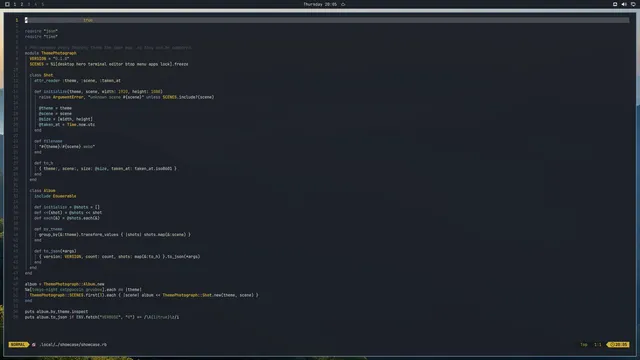Screen dimensions: 640x360
Task: Click the class Album line
Action: tap(42, 191)
